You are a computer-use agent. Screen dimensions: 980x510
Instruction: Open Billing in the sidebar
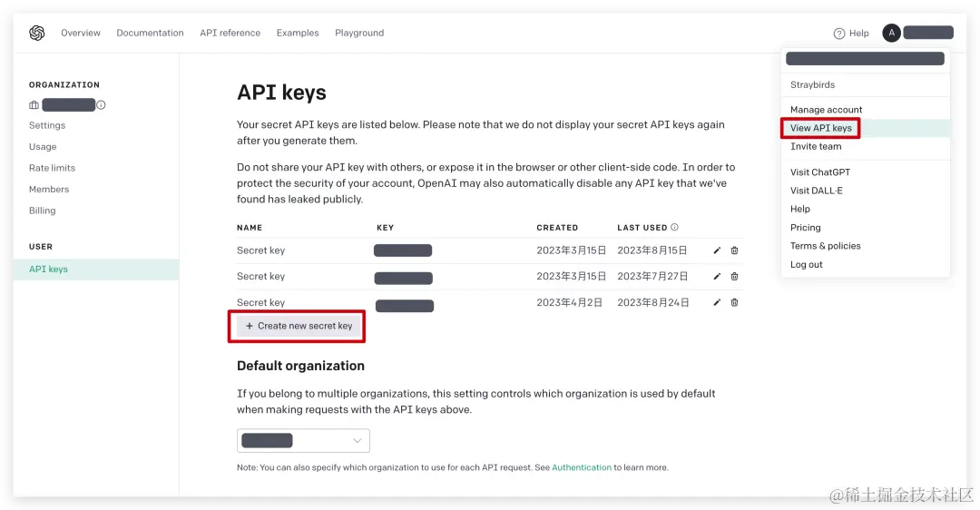point(42,210)
